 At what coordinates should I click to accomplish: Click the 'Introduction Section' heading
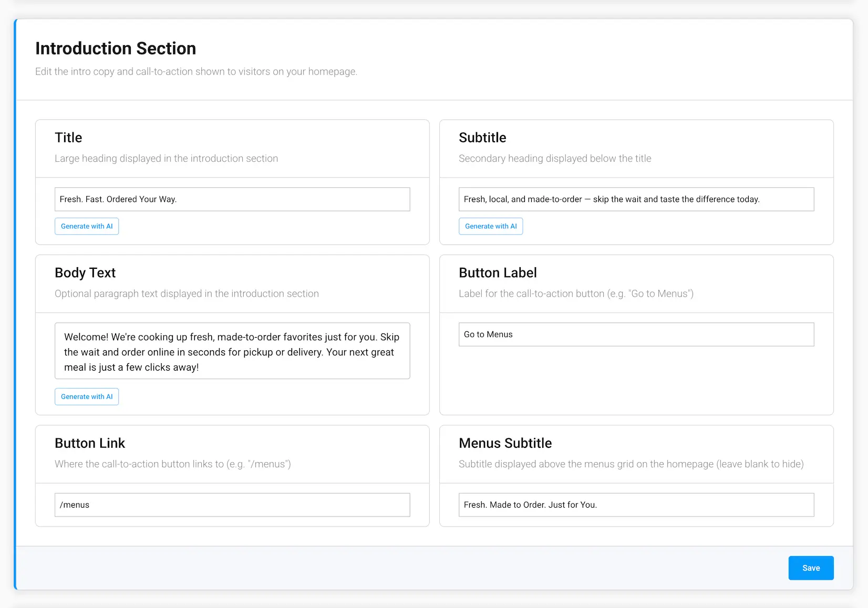(x=116, y=48)
